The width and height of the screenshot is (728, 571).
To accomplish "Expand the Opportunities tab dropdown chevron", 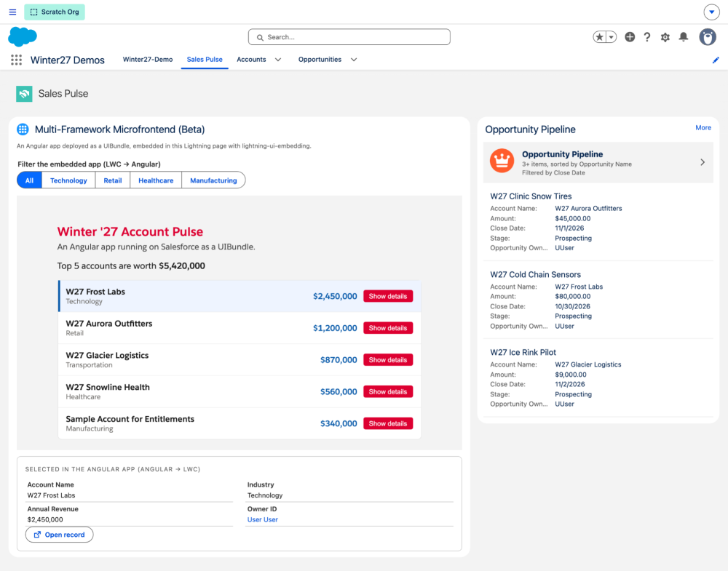I will [x=354, y=60].
